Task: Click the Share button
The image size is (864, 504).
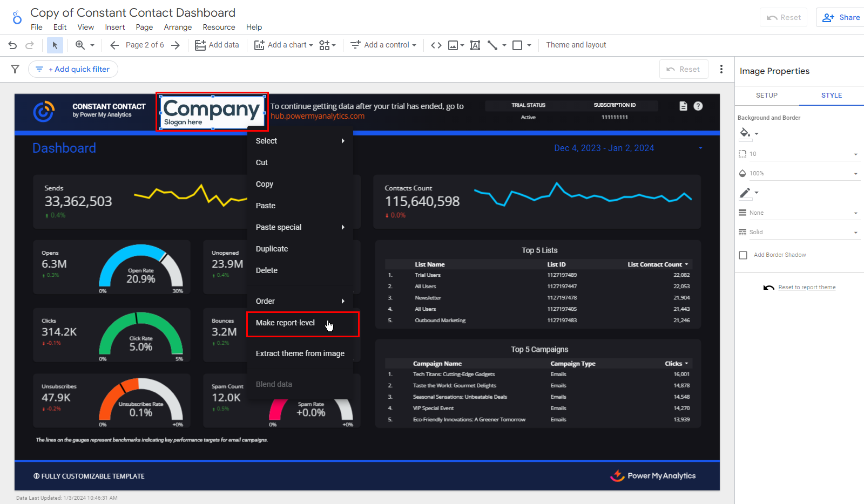Action: tap(841, 17)
